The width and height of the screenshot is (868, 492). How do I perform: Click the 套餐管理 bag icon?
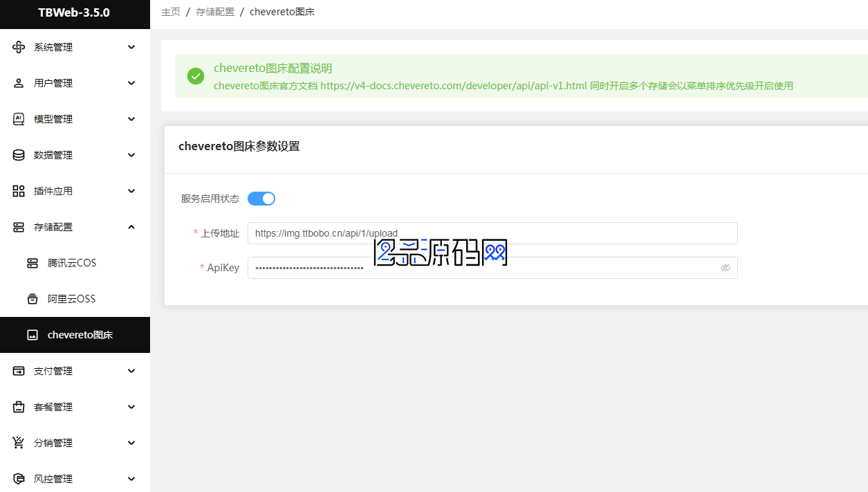point(19,407)
